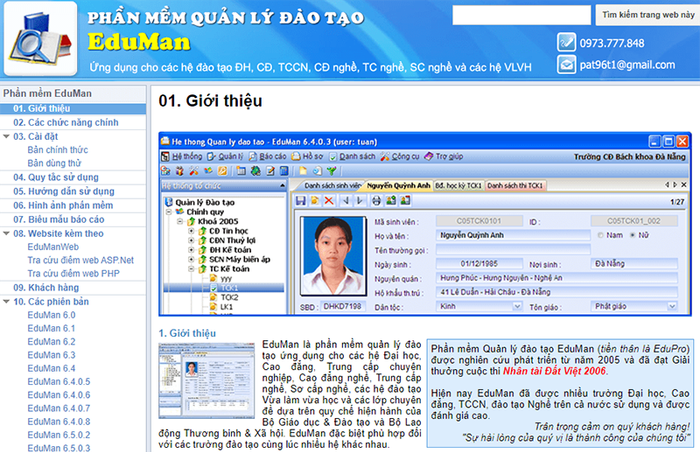Expand the ĐH Kế toán tree node
This screenshot has width=700, height=452.
[x=191, y=250]
